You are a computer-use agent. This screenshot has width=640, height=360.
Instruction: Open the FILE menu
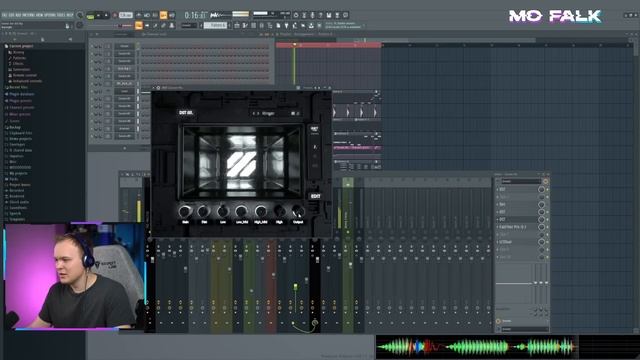point(4,15)
